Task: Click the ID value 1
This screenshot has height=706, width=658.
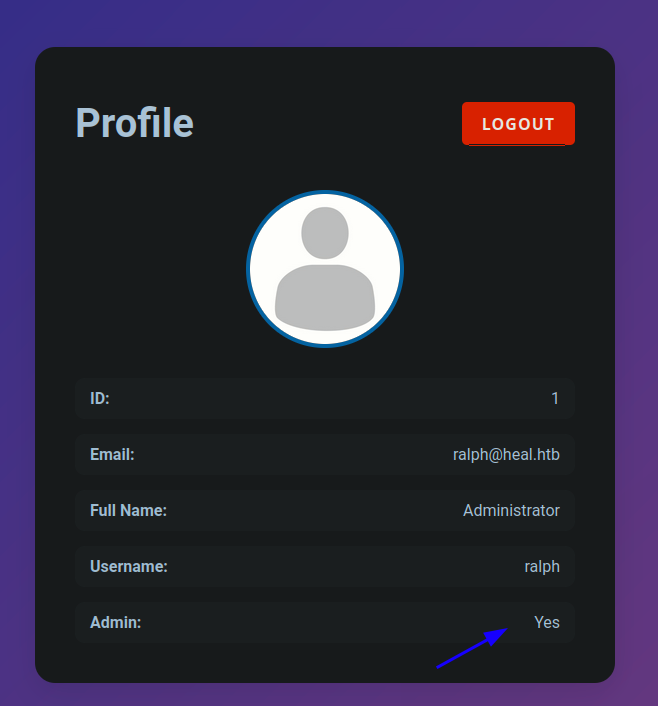Action: [x=555, y=398]
